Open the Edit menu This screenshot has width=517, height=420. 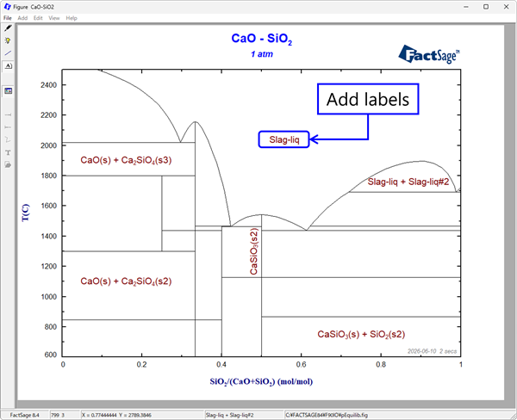pos(38,18)
